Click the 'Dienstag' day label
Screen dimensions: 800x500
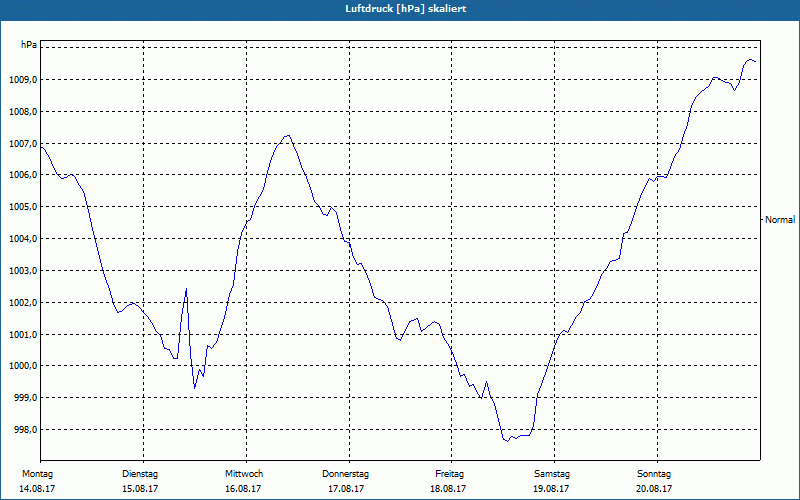coord(140,474)
